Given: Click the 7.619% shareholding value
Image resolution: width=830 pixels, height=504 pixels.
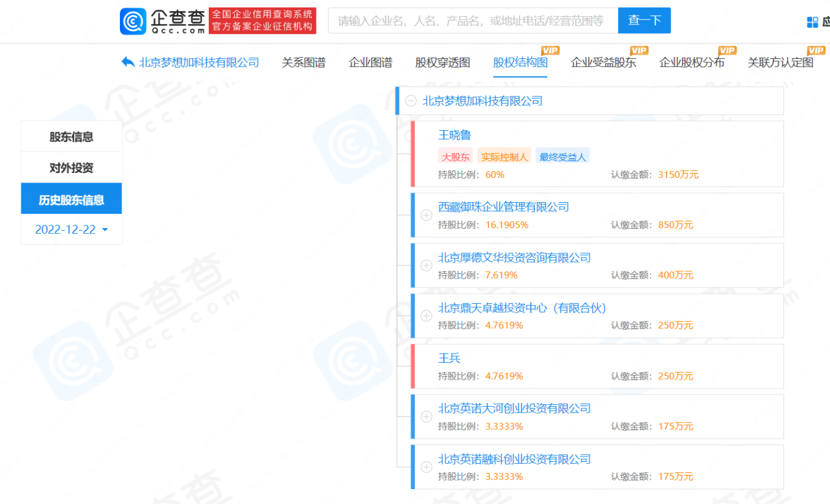Looking at the screenshot, I should (501, 275).
